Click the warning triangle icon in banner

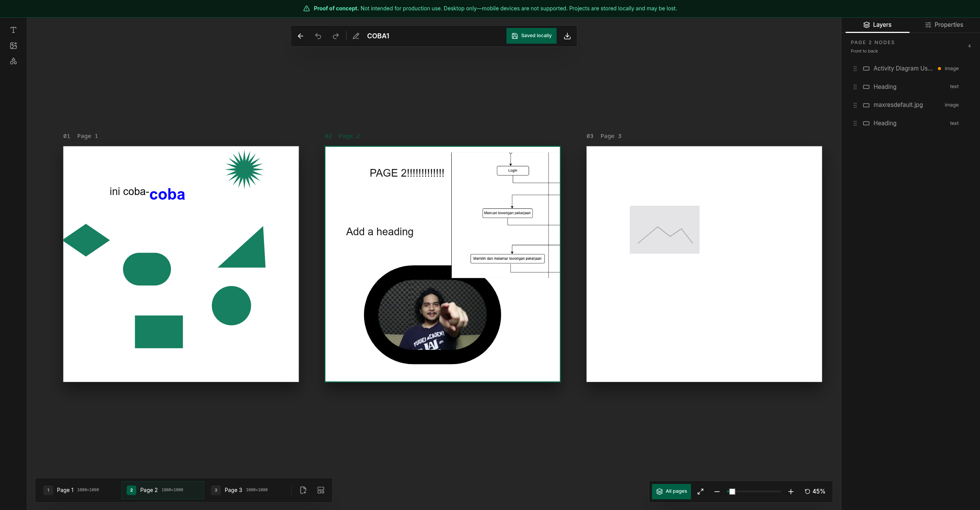coord(307,8)
